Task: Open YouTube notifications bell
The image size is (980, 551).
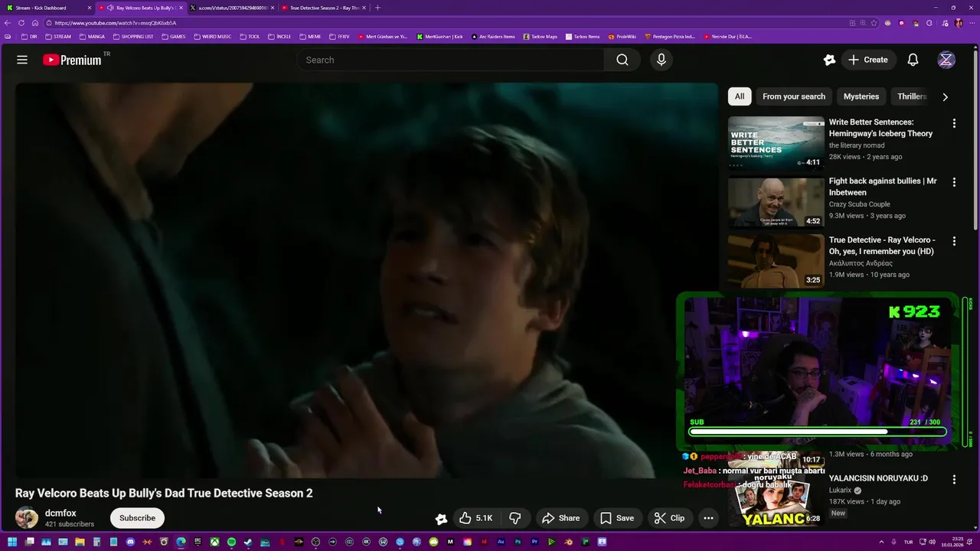Action: [x=913, y=60]
